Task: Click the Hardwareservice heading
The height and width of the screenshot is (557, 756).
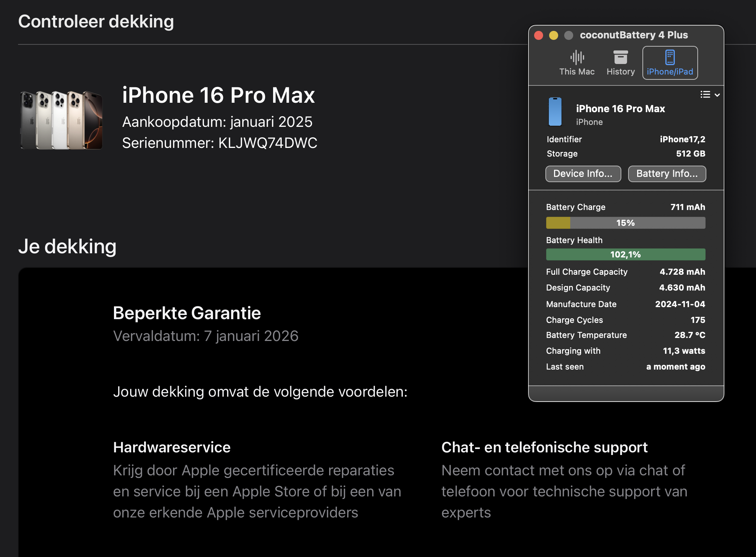Action: [172, 447]
